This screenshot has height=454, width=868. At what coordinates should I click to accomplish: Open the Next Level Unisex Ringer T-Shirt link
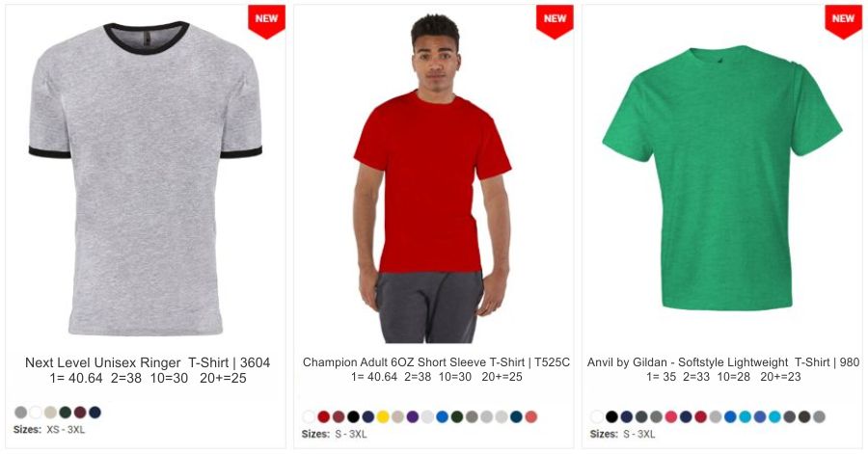pyautogui.click(x=148, y=362)
